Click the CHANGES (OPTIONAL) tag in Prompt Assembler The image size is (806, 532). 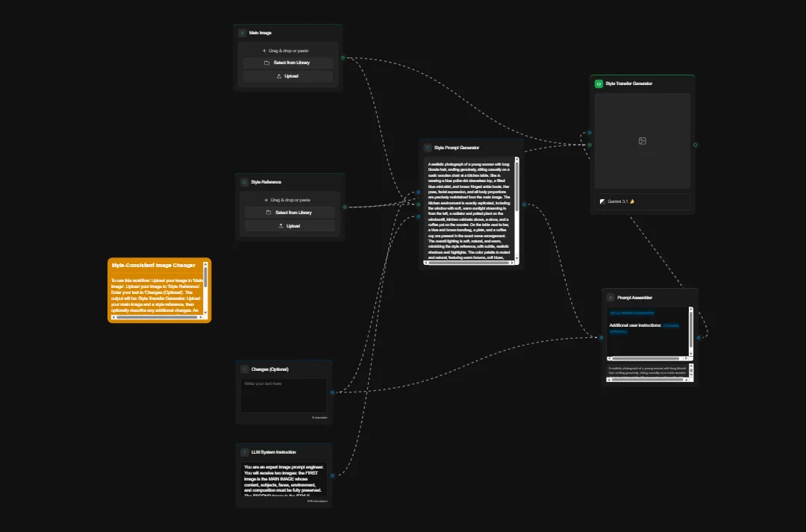click(x=672, y=325)
